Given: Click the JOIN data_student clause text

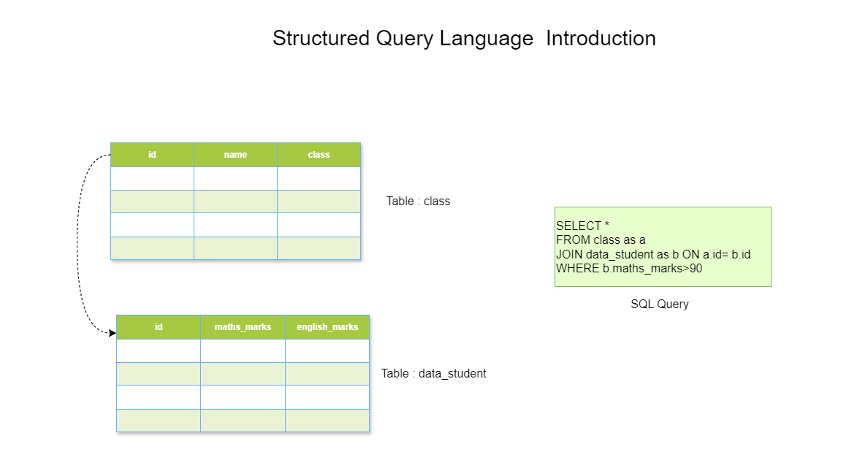Looking at the screenshot, I should [652, 254].
